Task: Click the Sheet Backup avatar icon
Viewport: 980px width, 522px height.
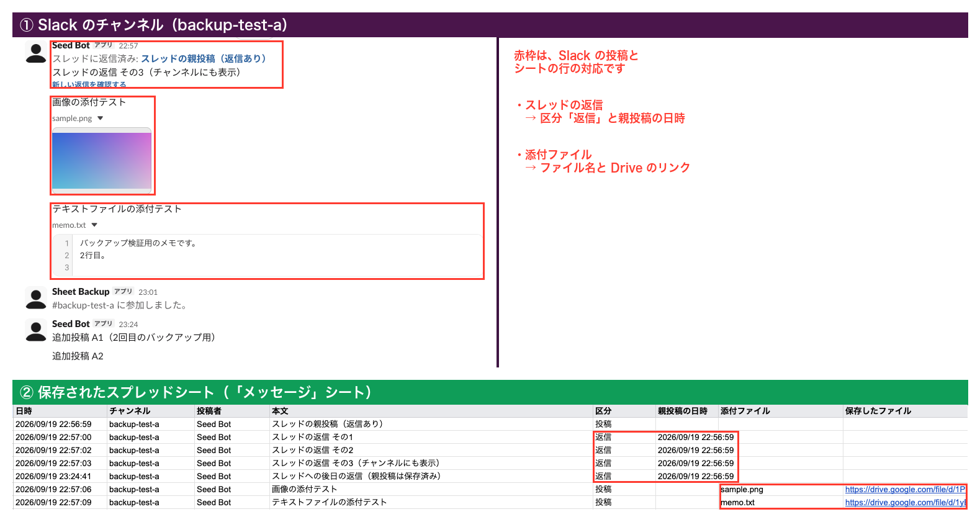Action: (36, 299)
